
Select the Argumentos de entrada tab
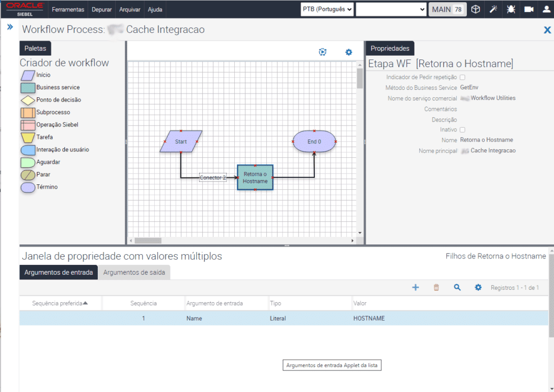(58, 273)
